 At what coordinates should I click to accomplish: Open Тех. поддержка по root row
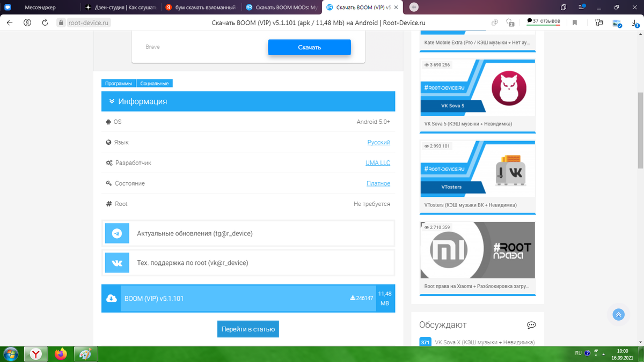(x=248, y=263)
